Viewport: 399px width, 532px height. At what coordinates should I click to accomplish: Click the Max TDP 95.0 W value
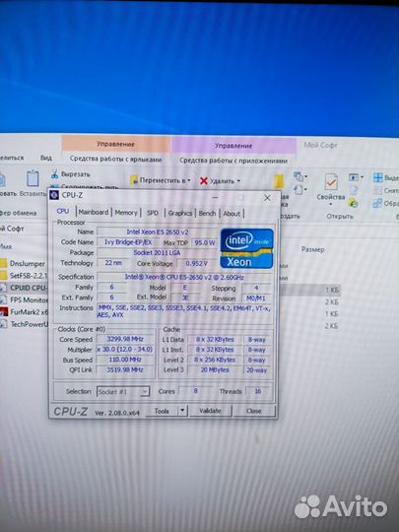click(x=205, y=242)
